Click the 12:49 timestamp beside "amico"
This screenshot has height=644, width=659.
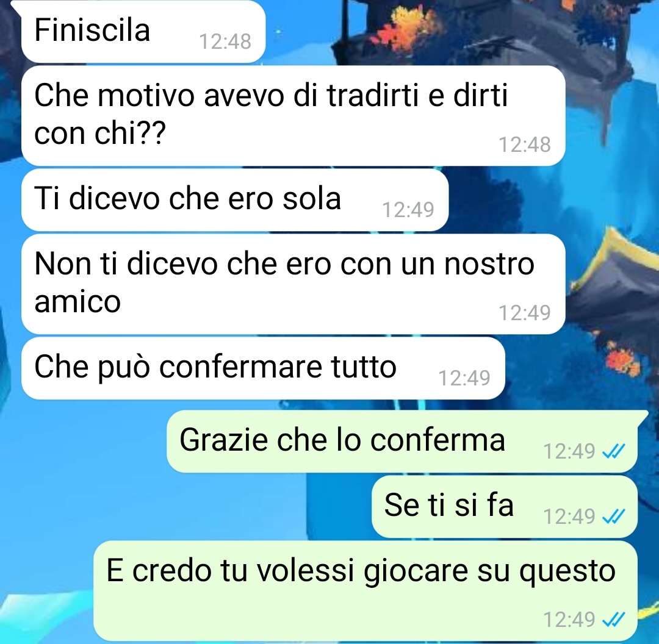(x=525, y=313)
